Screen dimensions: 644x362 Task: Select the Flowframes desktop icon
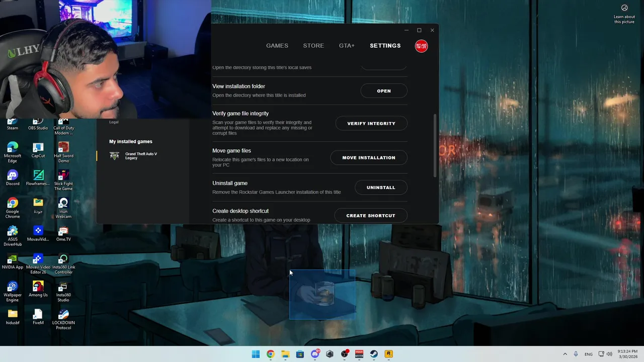click(38, 177)
